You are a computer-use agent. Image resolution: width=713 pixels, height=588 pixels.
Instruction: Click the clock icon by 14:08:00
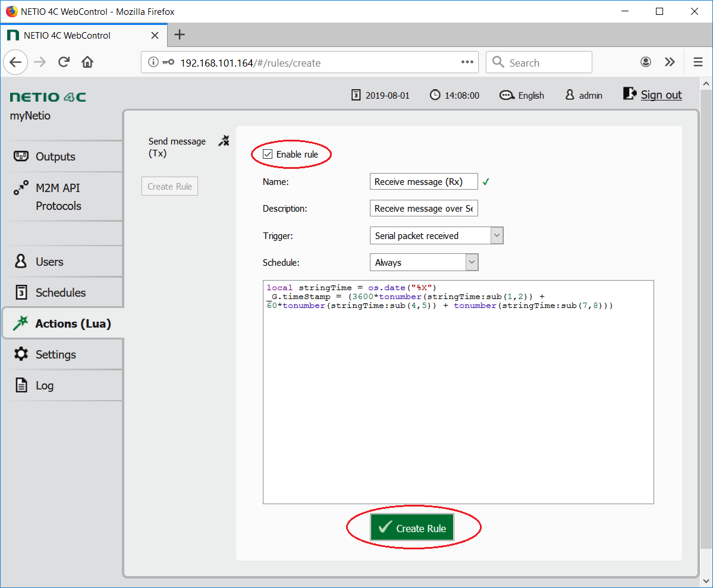pyautogui.click(x=435, y=95)
